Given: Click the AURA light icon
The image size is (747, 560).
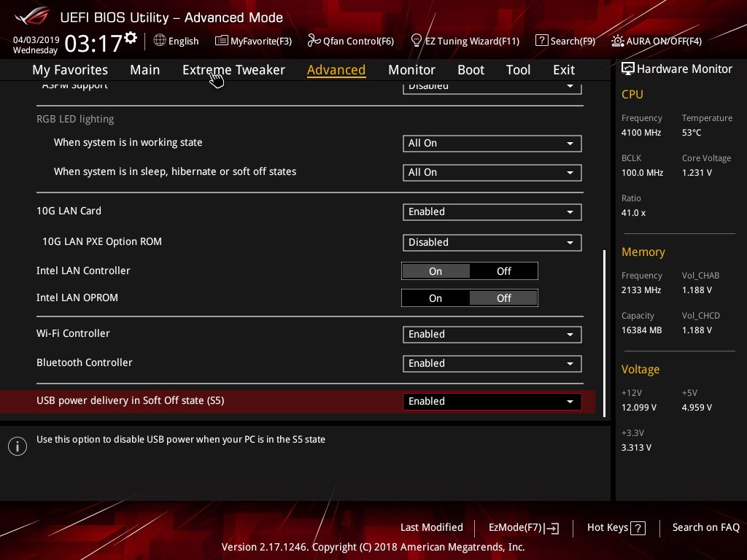Looking at the screenshot, I should [617, 41].
